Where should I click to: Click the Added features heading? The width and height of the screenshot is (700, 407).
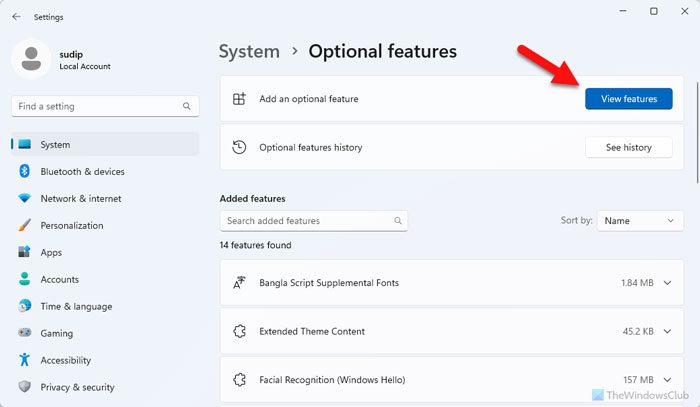pyautogui.click(x=252, y=199)
